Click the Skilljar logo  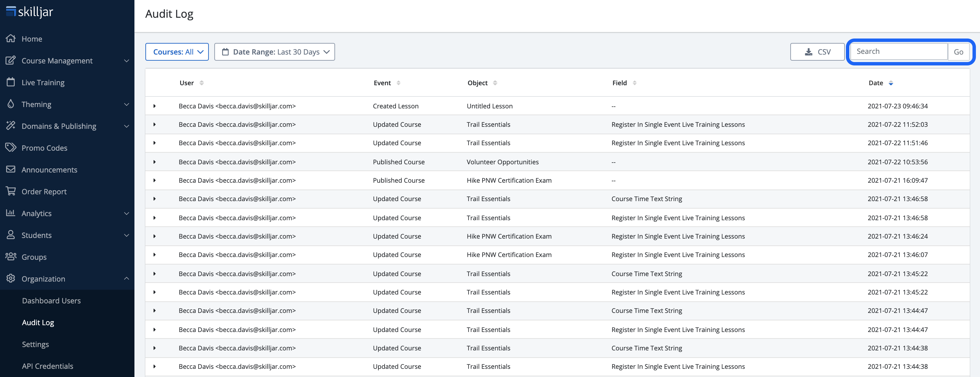click(x=30, y=12)
